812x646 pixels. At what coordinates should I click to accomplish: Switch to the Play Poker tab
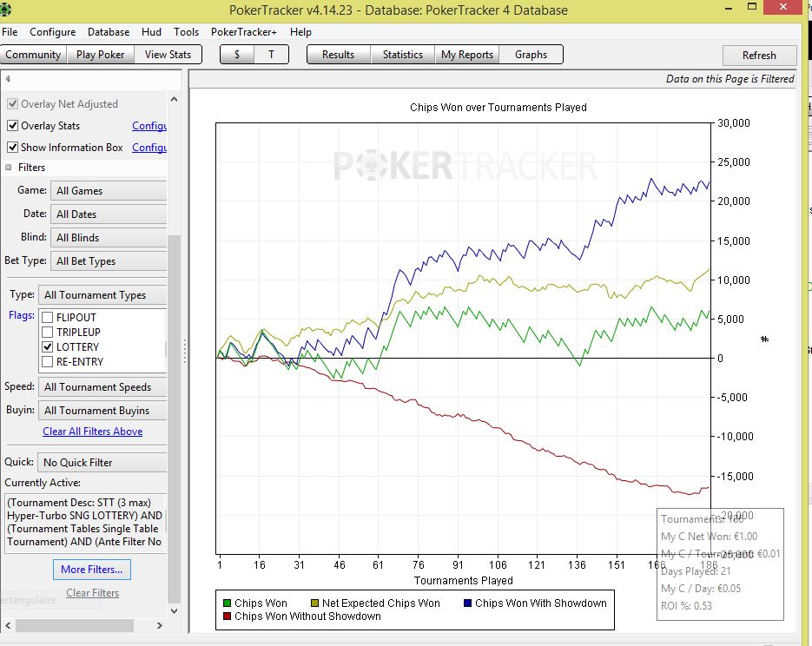100,55
